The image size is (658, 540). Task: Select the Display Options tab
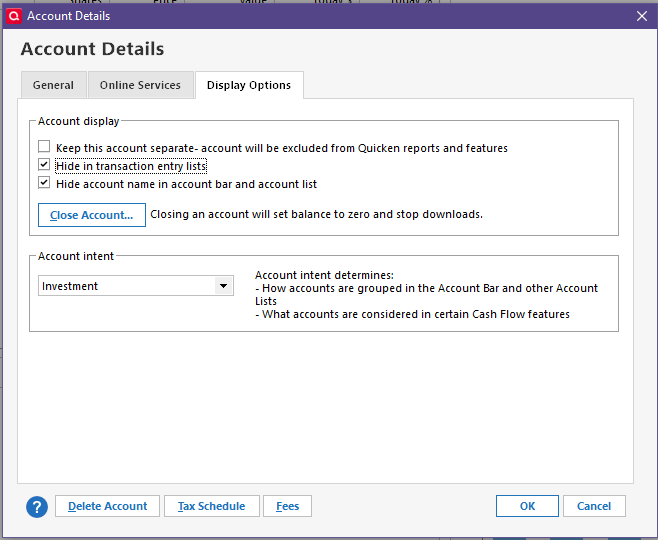249,85
